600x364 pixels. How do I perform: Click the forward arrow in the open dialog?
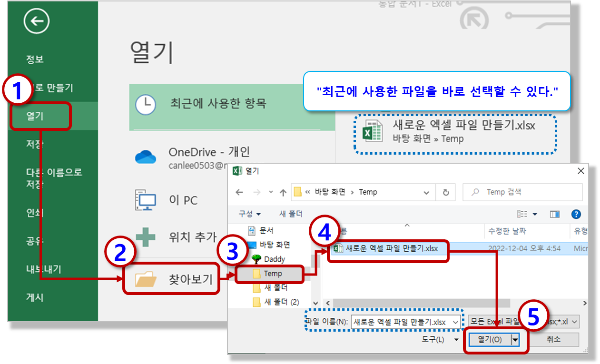(x=257, y=192)
